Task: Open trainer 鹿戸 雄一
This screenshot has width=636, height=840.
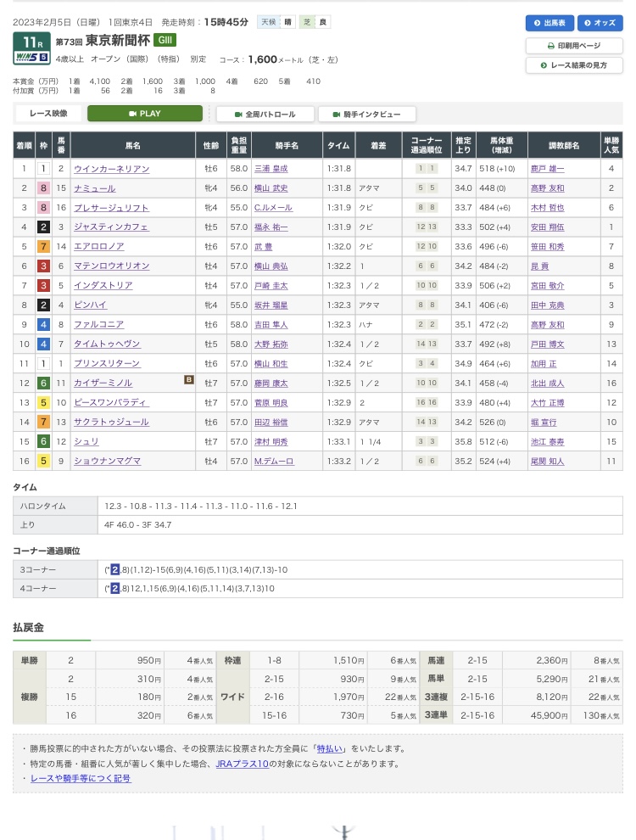Action: pyautogui.click(x=547, y=169)
